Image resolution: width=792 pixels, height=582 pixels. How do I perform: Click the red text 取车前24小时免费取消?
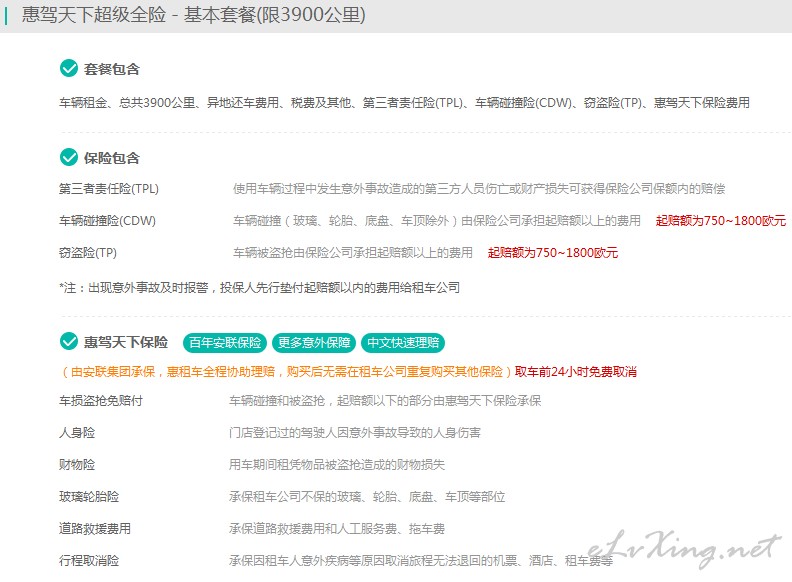[576, 372]
